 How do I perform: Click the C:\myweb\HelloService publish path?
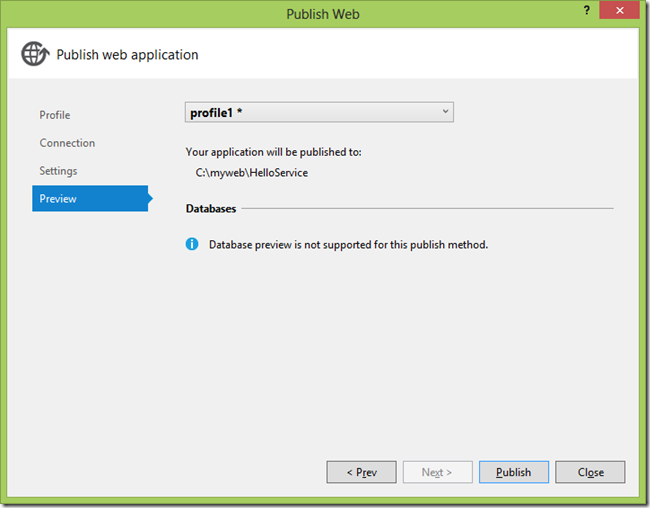[252, 173]
